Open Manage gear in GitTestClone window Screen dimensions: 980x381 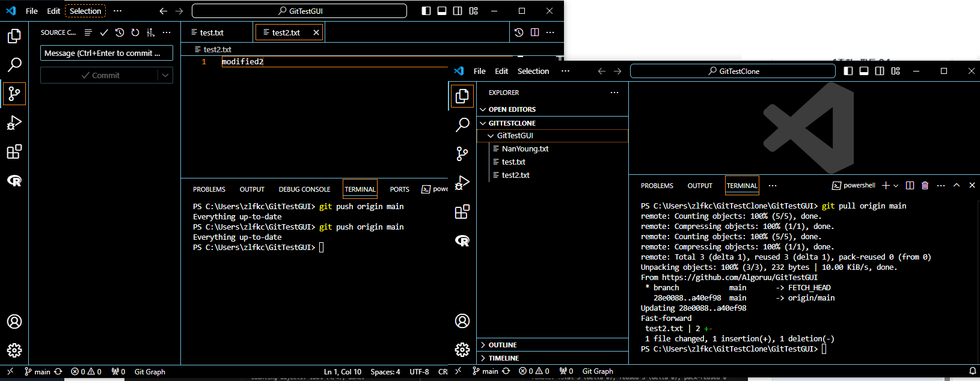pyautogui.click(x=462, y=350)
